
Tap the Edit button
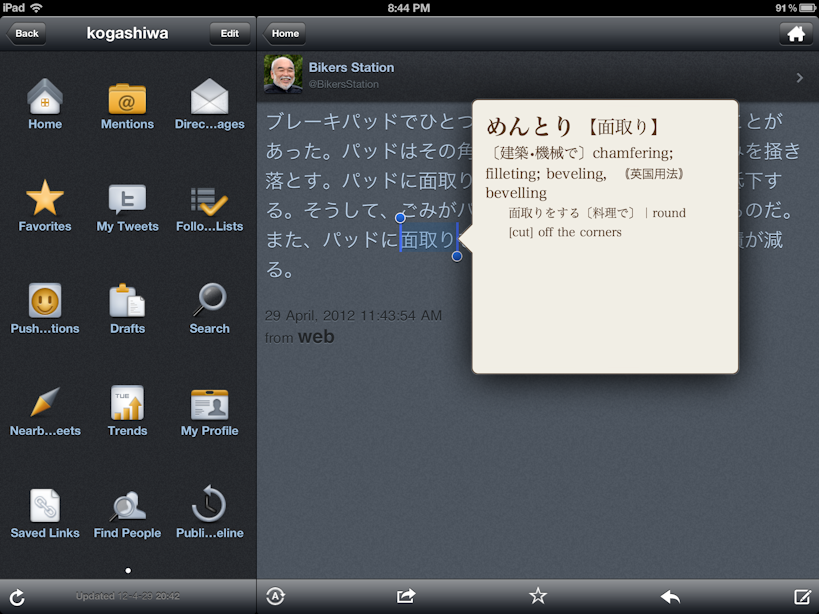(230, 33)
